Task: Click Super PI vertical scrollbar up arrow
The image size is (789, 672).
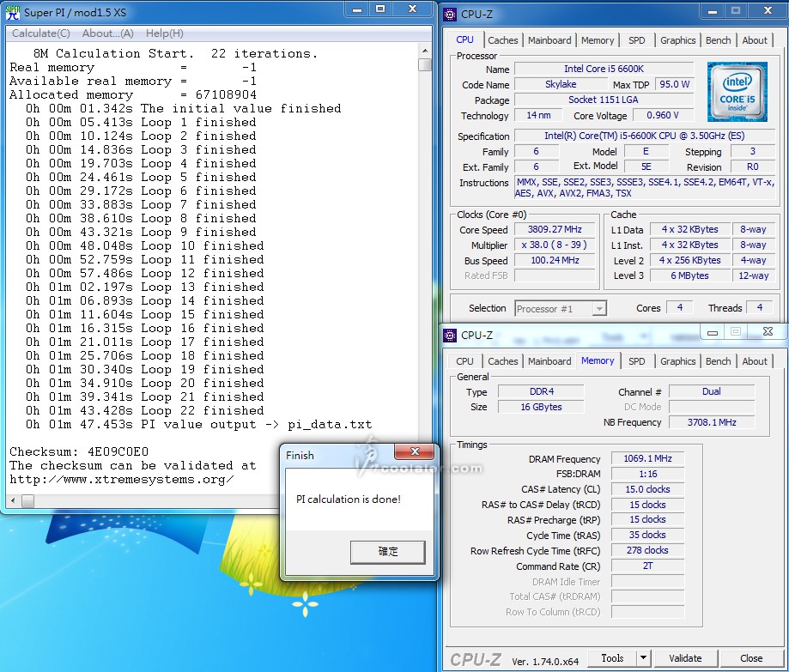Action: click(x=425, y=51)
